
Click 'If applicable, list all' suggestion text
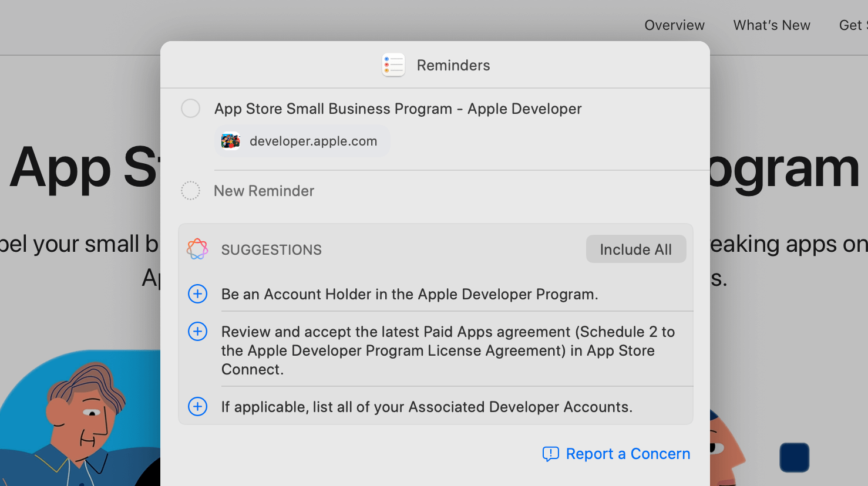[x=426, y=407]
